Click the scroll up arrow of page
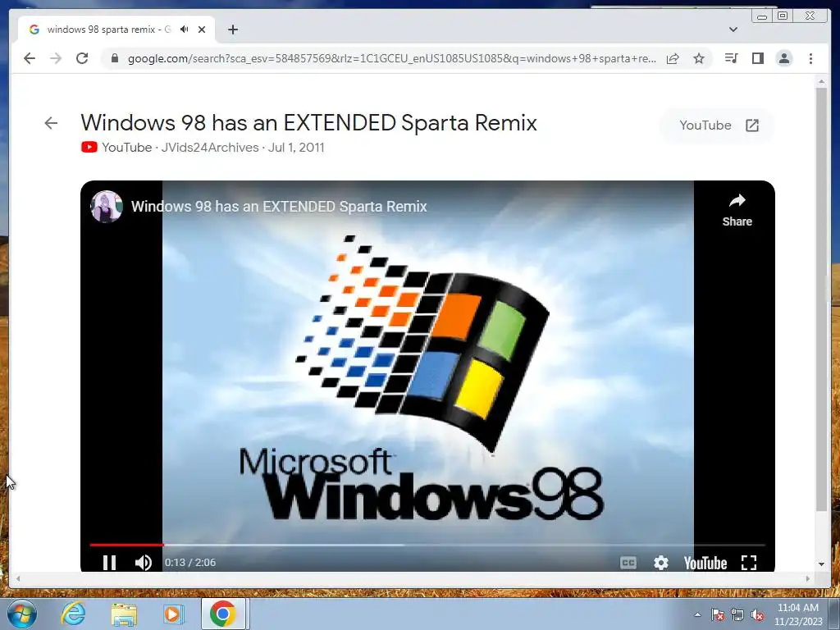This screenshot has width=840, height=630. click(821, 82)
